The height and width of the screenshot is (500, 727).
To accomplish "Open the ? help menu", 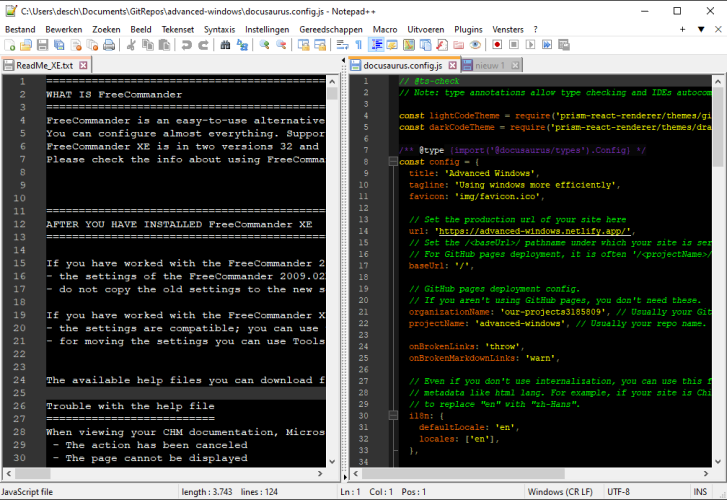I will tap(536, 29).
